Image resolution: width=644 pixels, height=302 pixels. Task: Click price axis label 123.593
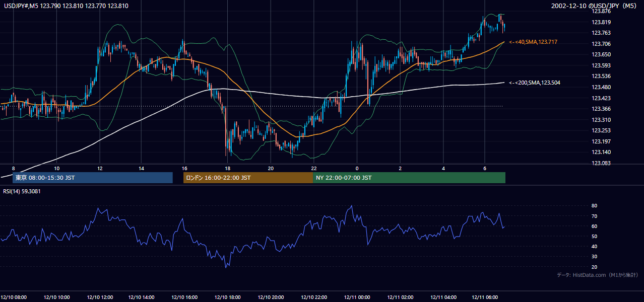[x=601, y=65]
